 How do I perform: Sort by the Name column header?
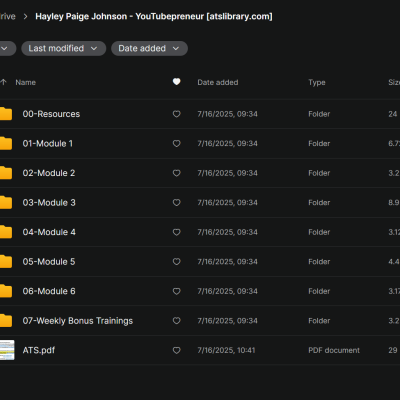click(x=25, y=82)
